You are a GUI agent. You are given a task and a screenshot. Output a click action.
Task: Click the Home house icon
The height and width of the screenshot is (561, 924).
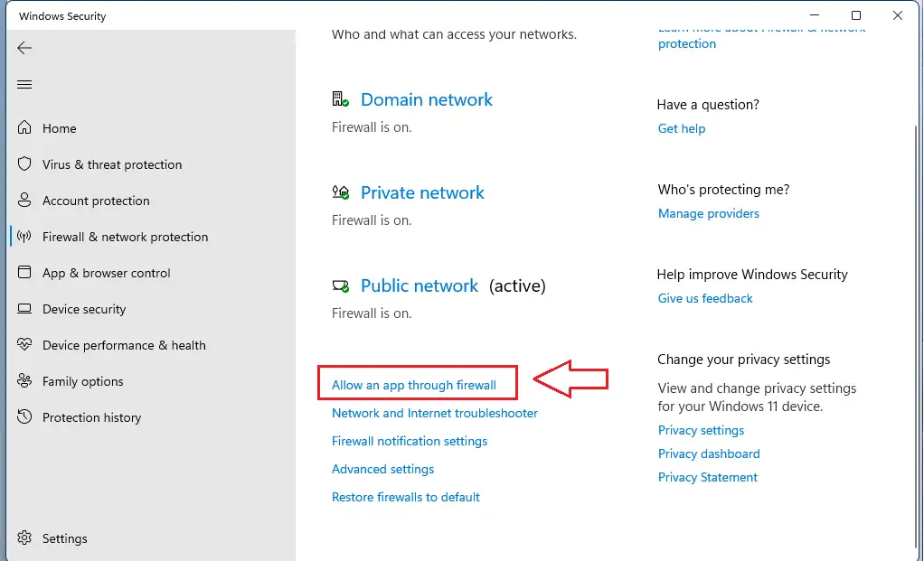click(x=24, y=128)
